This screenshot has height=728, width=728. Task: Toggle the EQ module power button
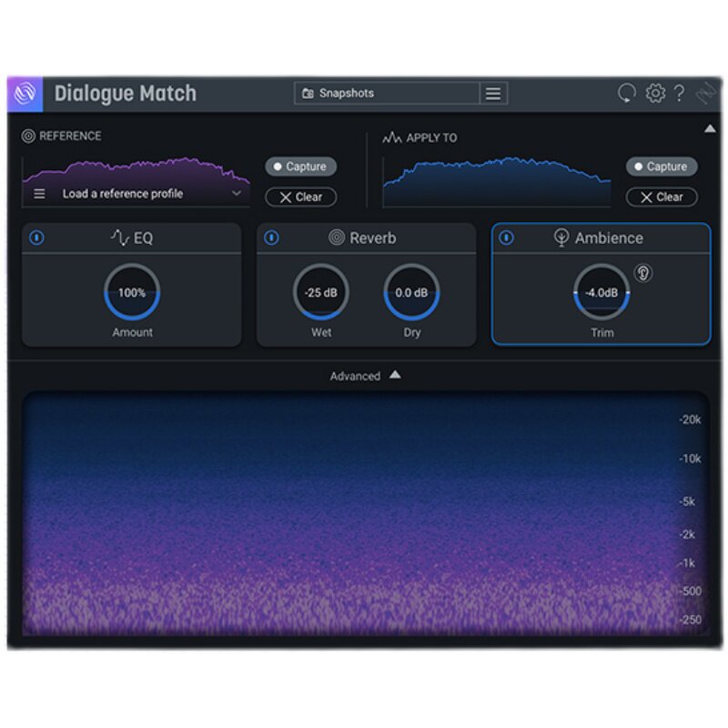[x=36, y=238]
